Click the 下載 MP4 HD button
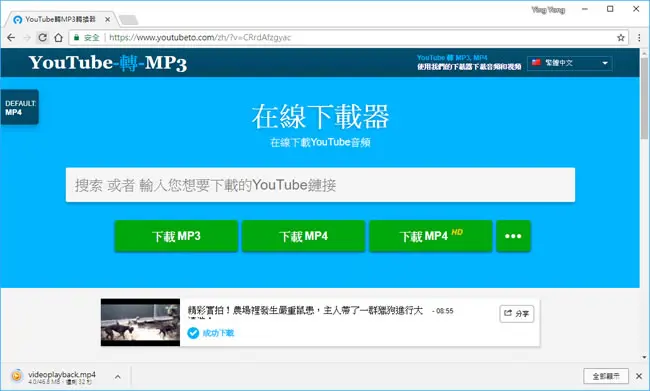 (x=431, y=236)
